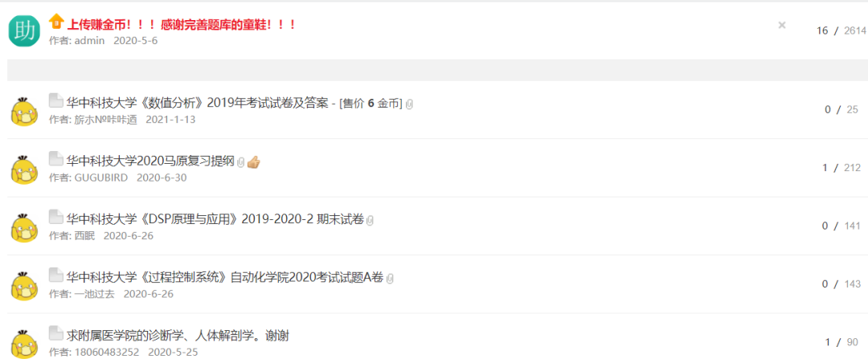
Task: Click the green 助 admin avatar
Action: 24,31
